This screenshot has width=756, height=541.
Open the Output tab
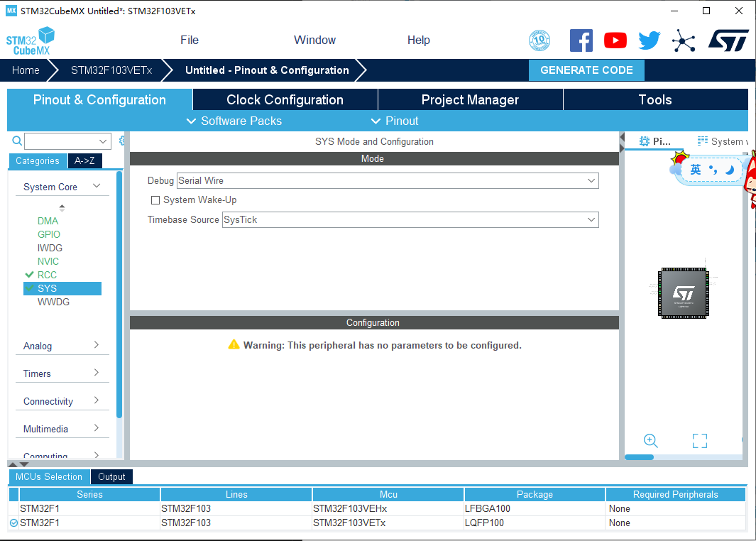(111, 476)
